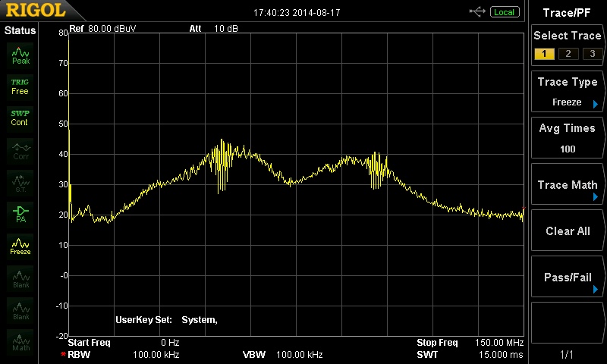Click the RIGOL logo
The image size is (607, 364).
point(36,10)
